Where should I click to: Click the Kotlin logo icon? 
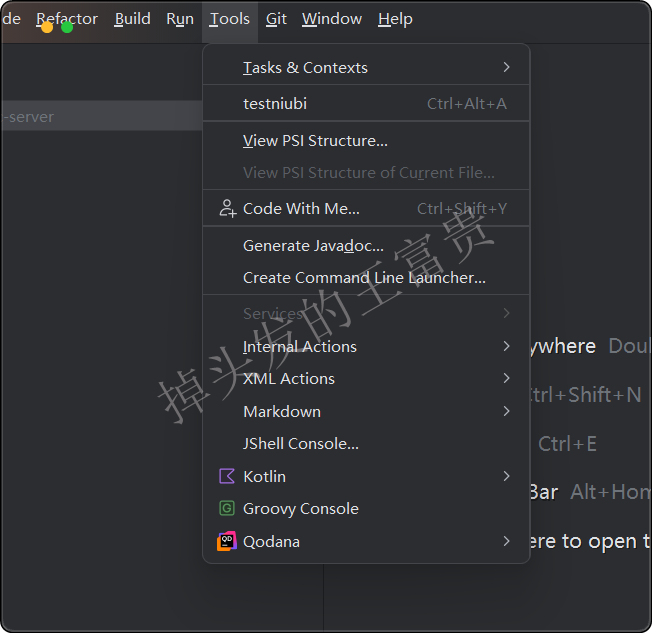227,476
